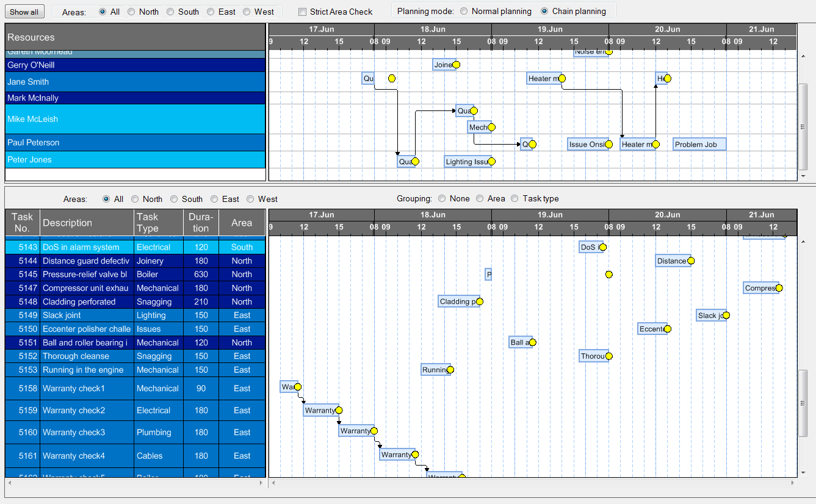This screenshot has height=504, width=816.
Task: Select Task type grouping option
Action: [x=515, y=198]
